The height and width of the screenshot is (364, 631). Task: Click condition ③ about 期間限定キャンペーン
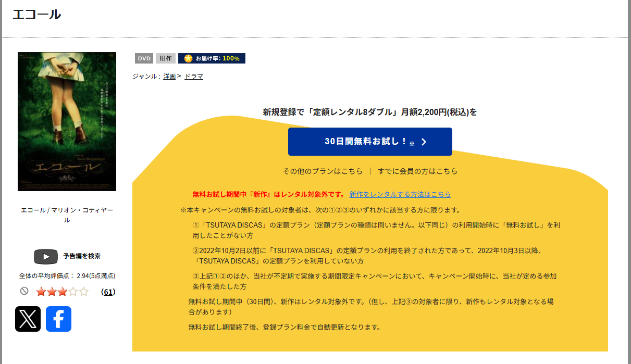[375, 281]
